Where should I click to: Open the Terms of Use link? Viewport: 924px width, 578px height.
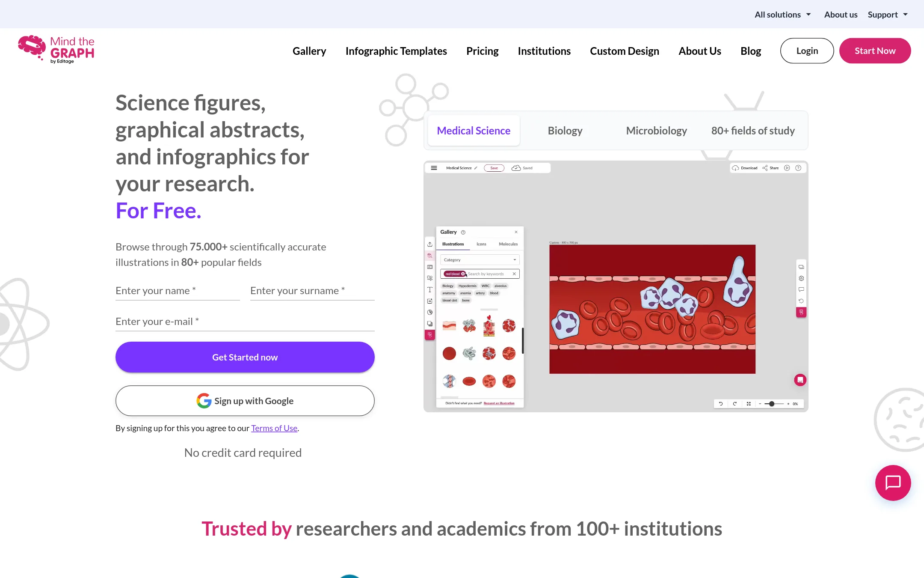coord(274,428)
